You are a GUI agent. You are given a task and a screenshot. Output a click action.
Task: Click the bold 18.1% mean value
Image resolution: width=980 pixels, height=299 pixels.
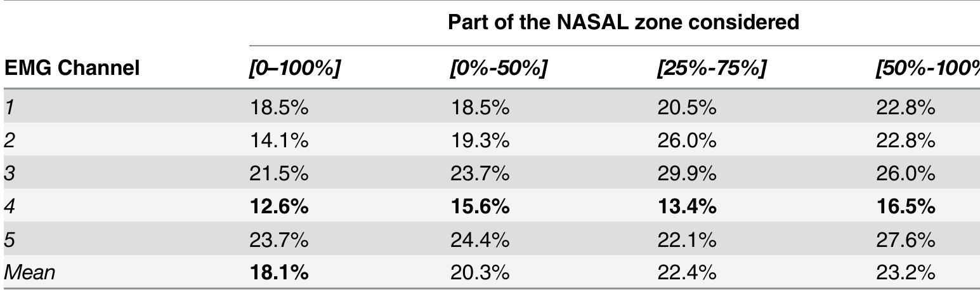tap(279, 272)
